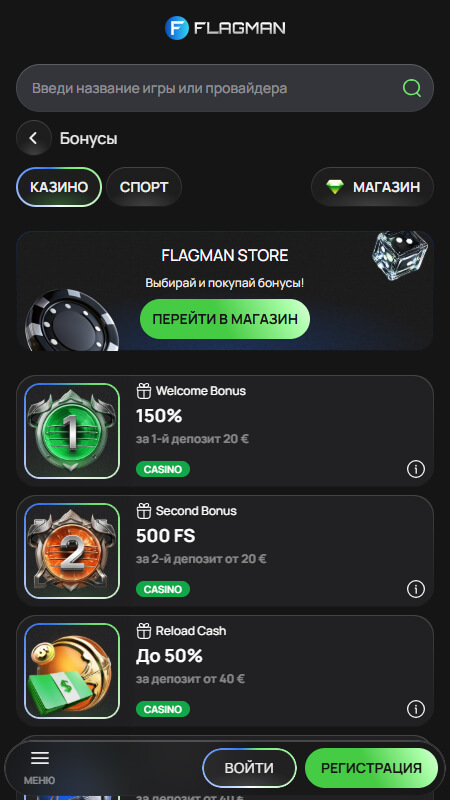Open the Reload Cash money thumbnail
450x800 pixels.
pos(72,671)
